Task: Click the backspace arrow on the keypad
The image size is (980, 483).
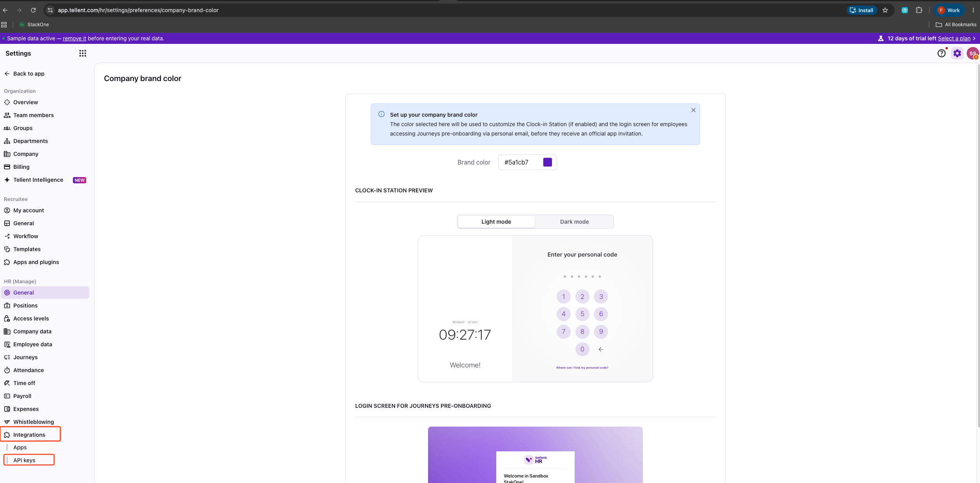Action: coord(601,349)
